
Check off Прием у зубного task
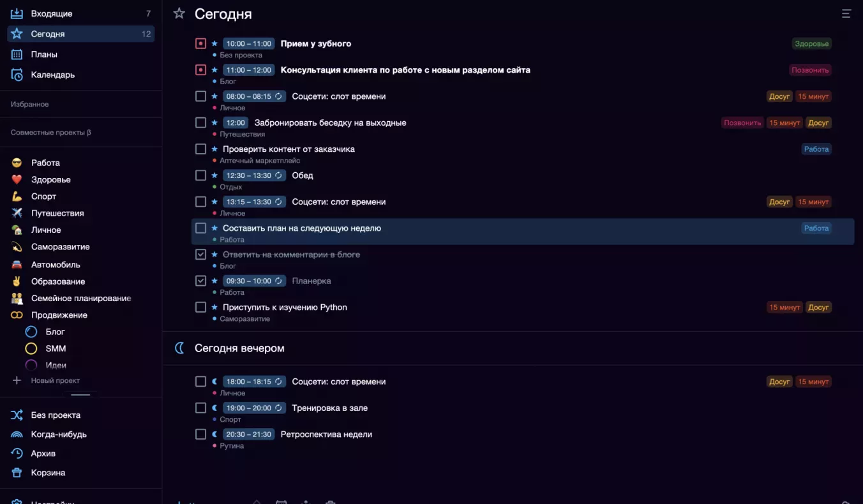point(200,43)
